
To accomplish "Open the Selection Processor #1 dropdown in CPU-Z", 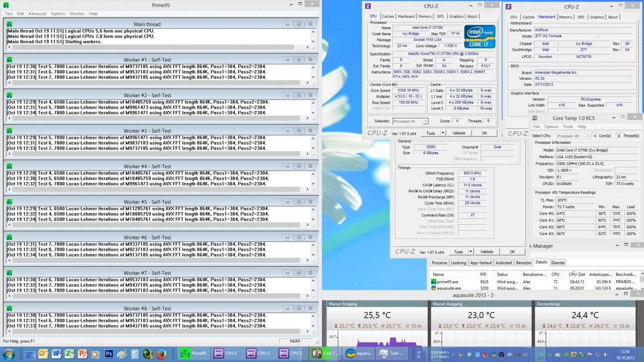I will click(410, 121).
